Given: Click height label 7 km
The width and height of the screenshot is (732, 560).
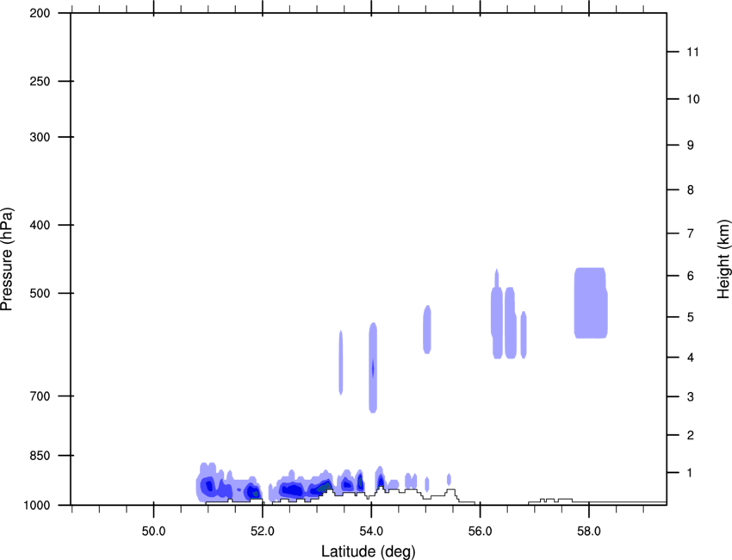Looking at the screenshot, I should (691, 233).
